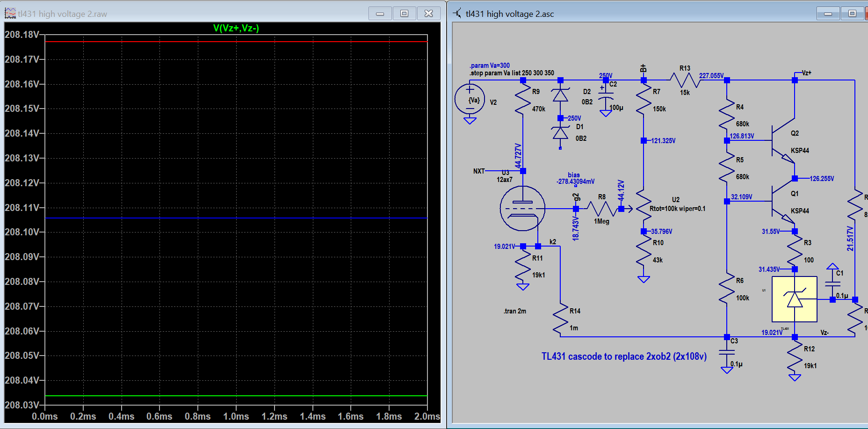Select resistor R13 15k symbol
The height and width of the screenshot is (429, 868).
pyautogui.click(x=685, y=80)
